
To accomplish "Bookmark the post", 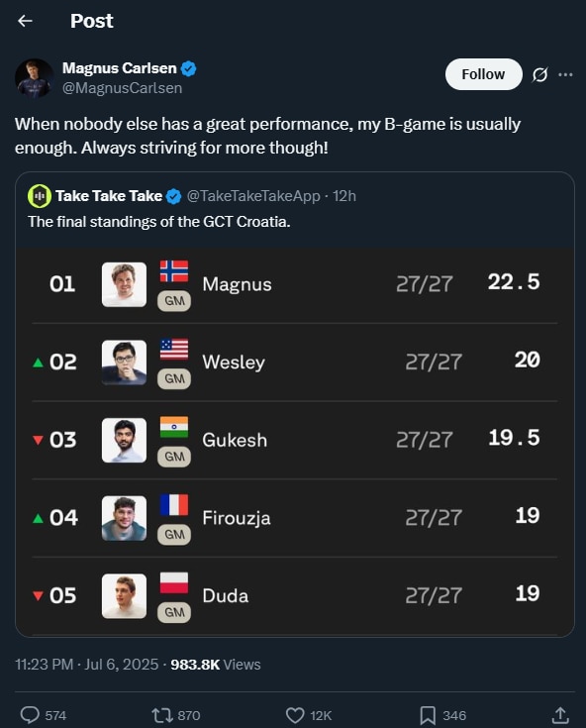I will pos(428,715).
